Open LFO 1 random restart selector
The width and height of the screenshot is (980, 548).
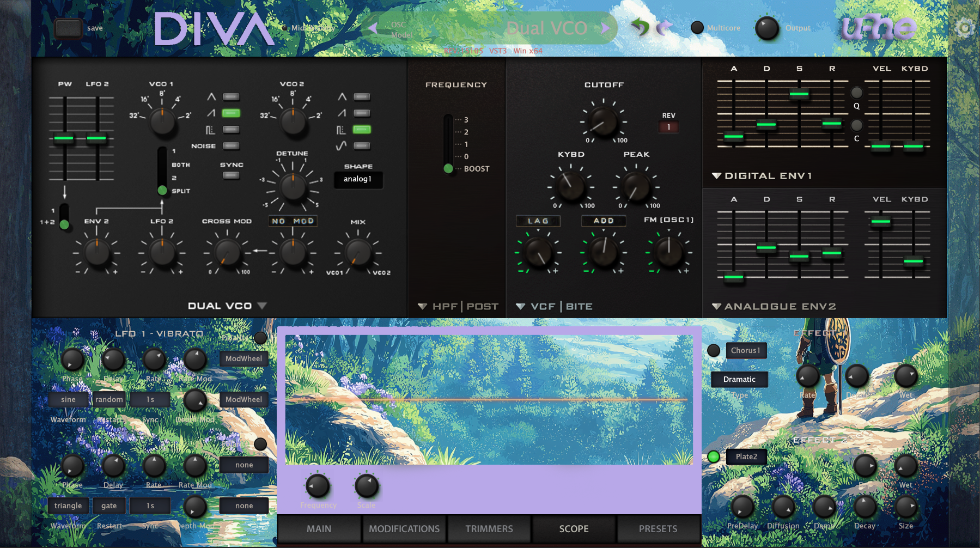(x=109, y=400)
